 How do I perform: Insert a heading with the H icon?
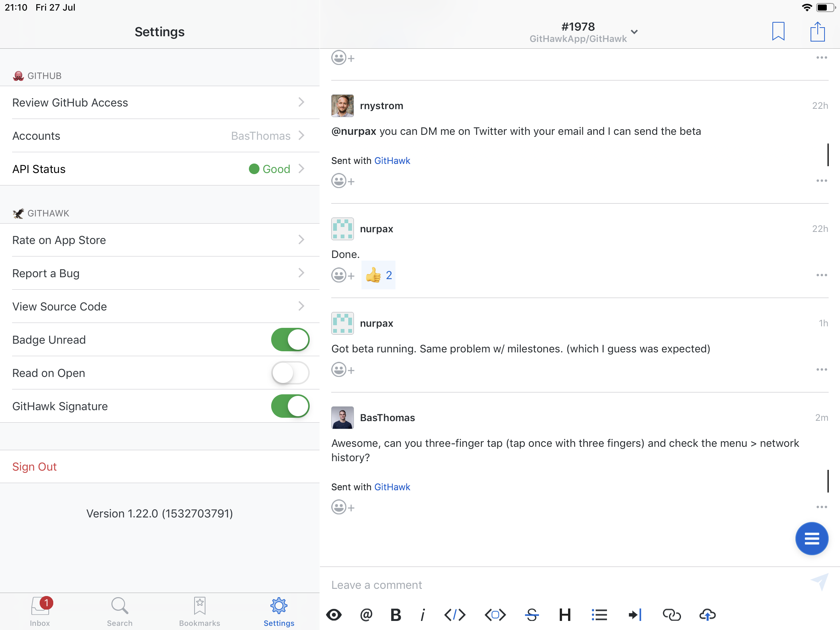pos(565,615)
